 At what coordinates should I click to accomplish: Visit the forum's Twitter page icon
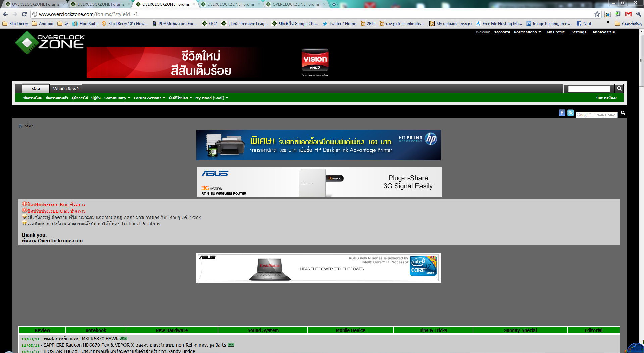pos(571,113)
